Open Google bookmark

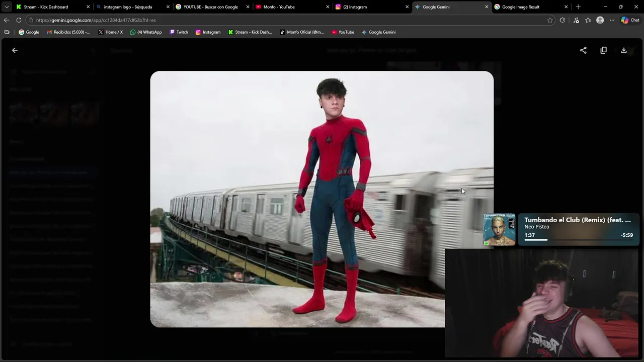(x=29, y=32)
